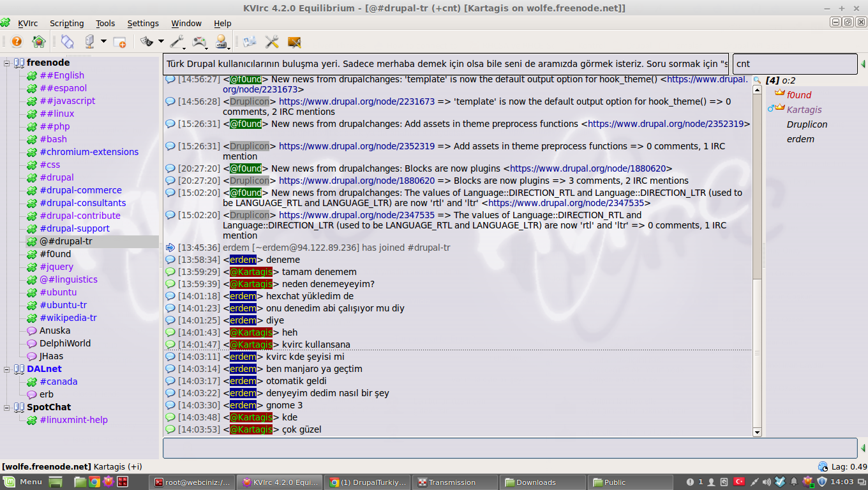Click the @Kartagis nick at 14:03:53
The height and width of the screenshot is (490, 868).
pos(251,429)
